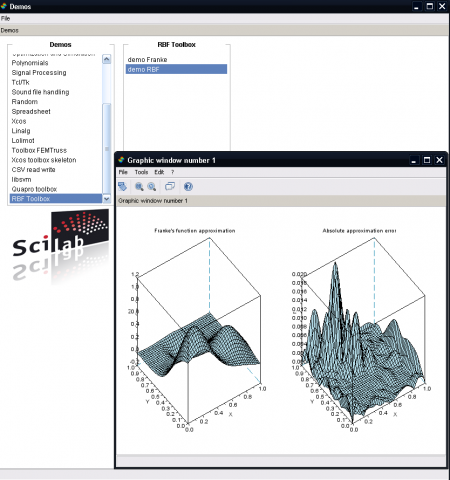Select Random demo entry
This screenshot has width=450, height=480.
click(56, 102)
